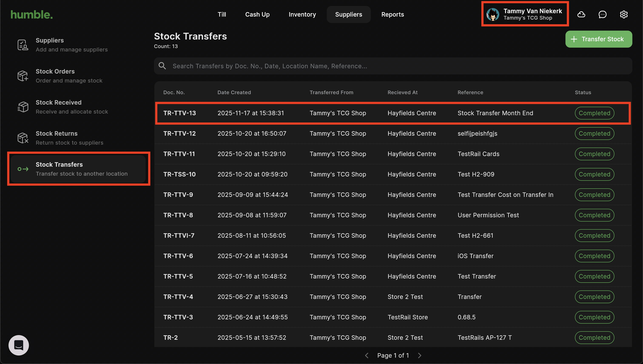Viewport: 643px width, 364px height.
Task: Open the Cash Up tab
Action: click(x=257, y=14)
